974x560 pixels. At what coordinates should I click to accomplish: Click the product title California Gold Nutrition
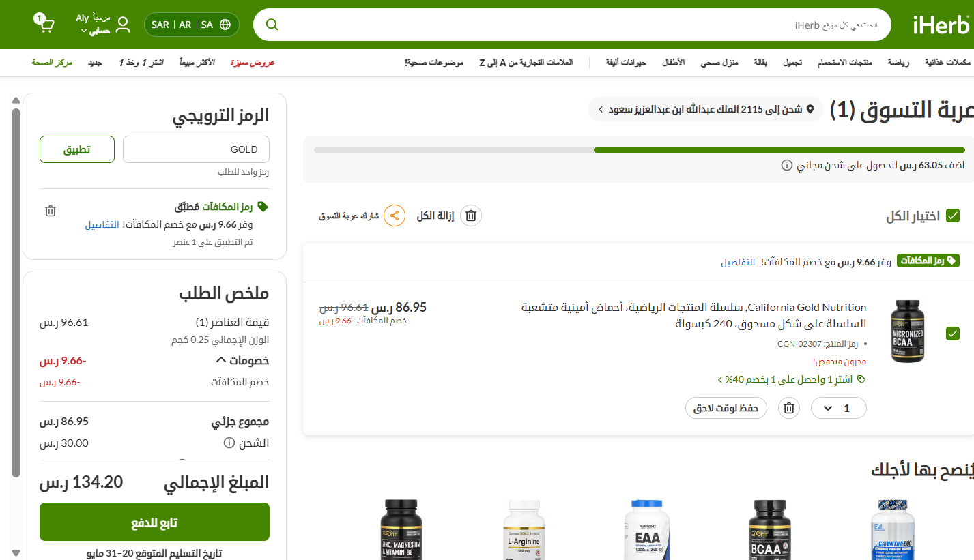click(x=694, y=315)
